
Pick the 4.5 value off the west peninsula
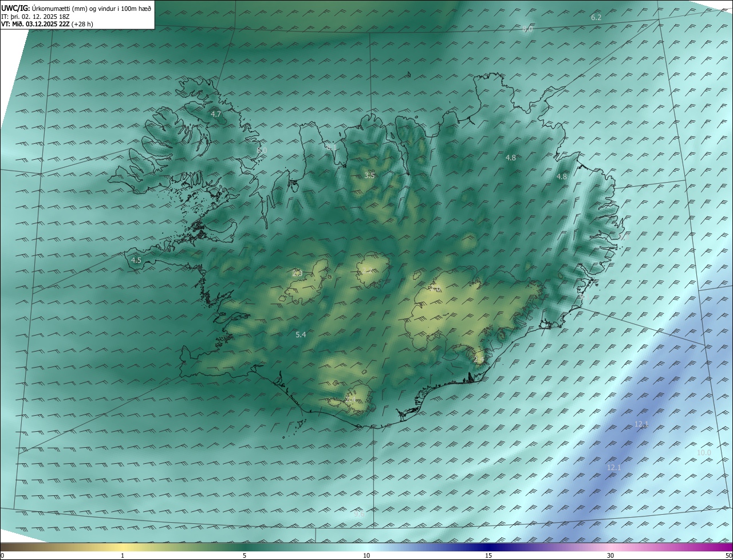[x=136, y=260]
